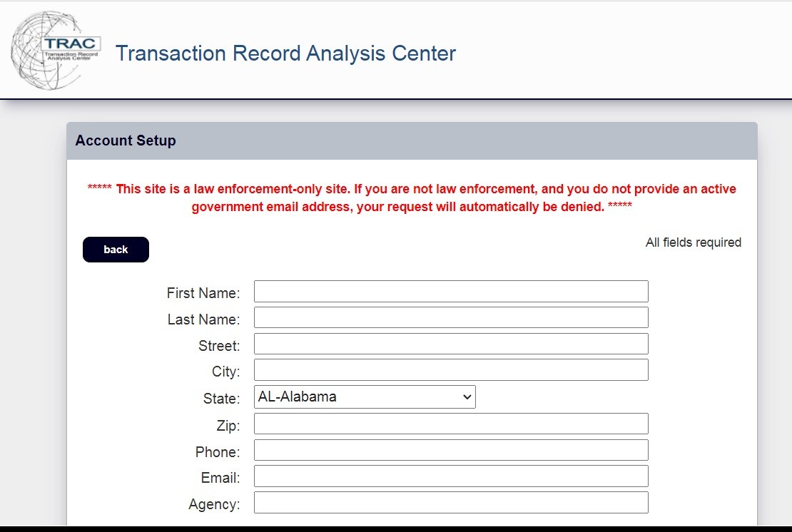This screenshot has height=532, width=792.
Task: Click into the Agency text box
Action: click(451, 503)
